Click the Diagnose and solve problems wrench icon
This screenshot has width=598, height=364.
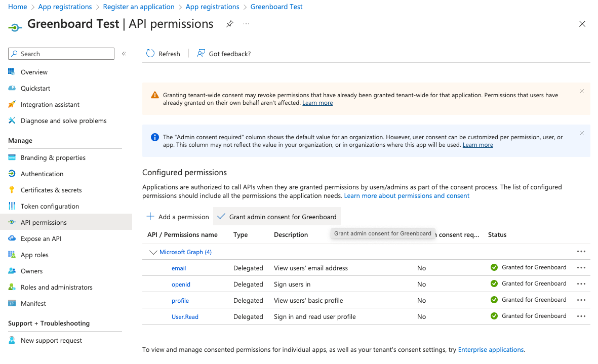[x=12, y=120]
